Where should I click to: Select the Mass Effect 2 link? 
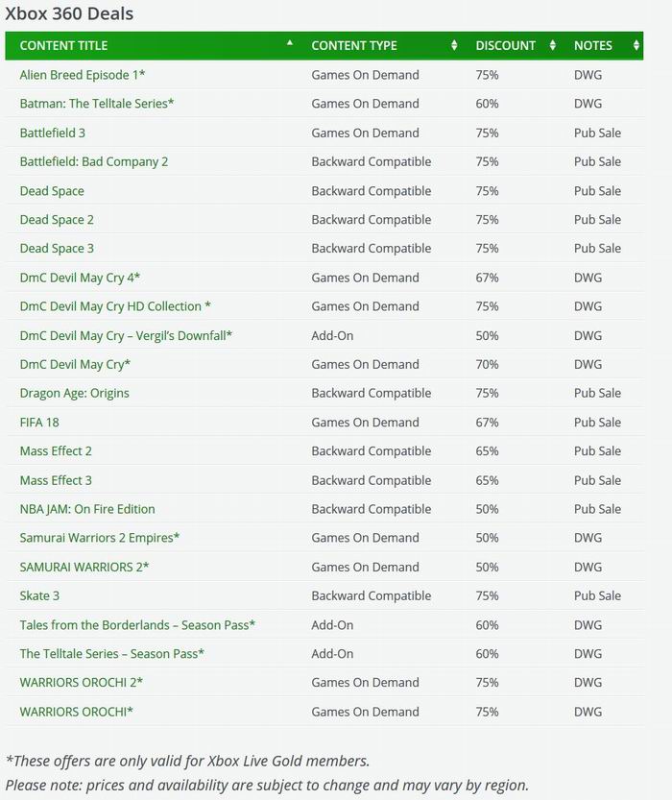[56, 450]
